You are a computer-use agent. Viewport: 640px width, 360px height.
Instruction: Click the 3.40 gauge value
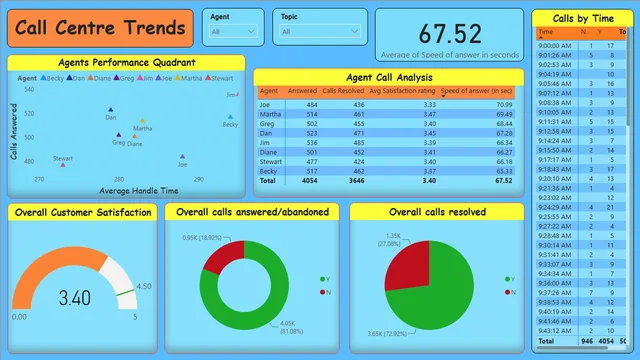(75, 298)
